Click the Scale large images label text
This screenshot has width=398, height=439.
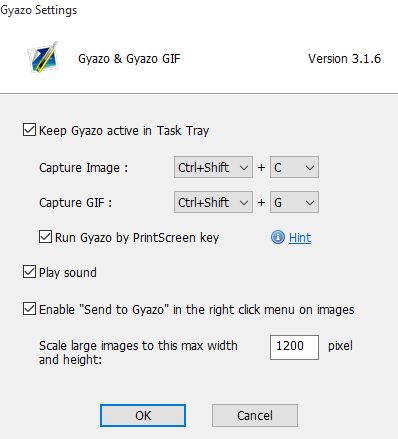138,353
